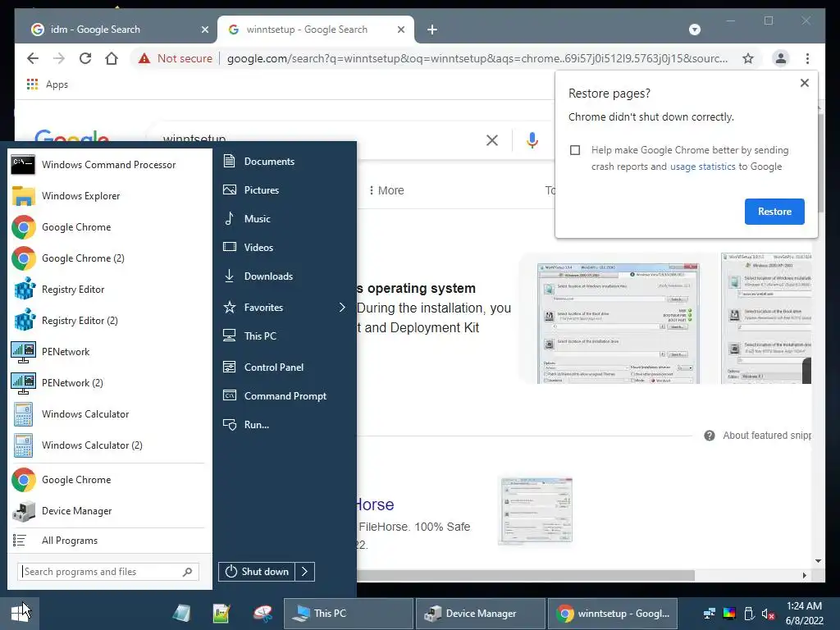Click the scroll down arrow in Chrome
This screenshot has height=630, width=840.
pyautogui.click(x=818, y=561)
